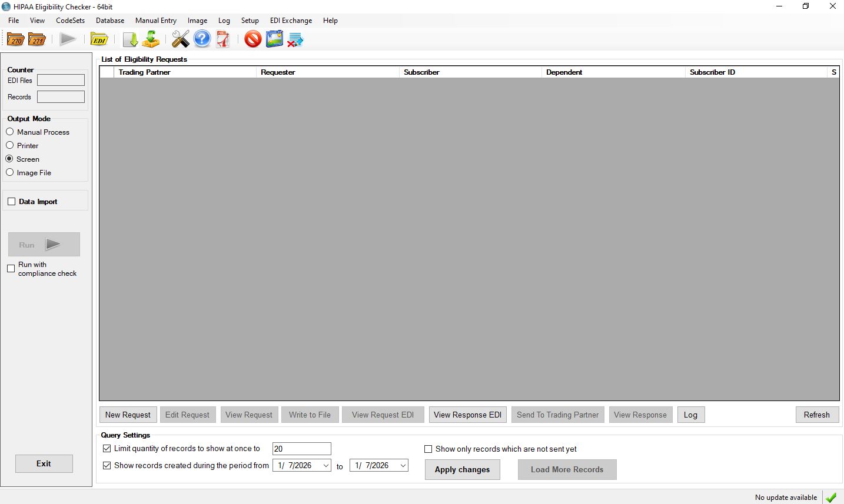Click Apply changes button

point(463,469)
